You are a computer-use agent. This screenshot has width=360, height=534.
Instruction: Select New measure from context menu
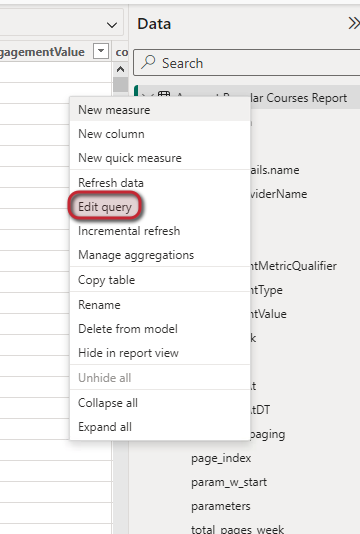pyautogui.click(x=160, y=110)
